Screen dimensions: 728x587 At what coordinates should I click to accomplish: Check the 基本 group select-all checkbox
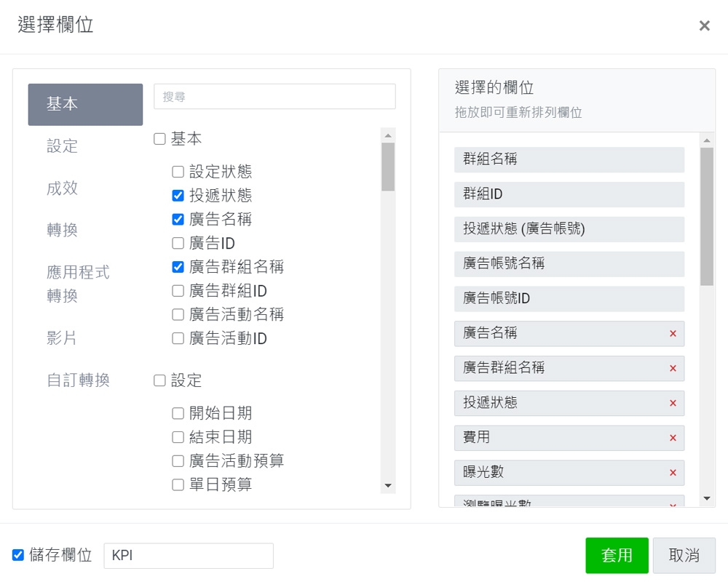pyautogui.click(x=159, y=139)
